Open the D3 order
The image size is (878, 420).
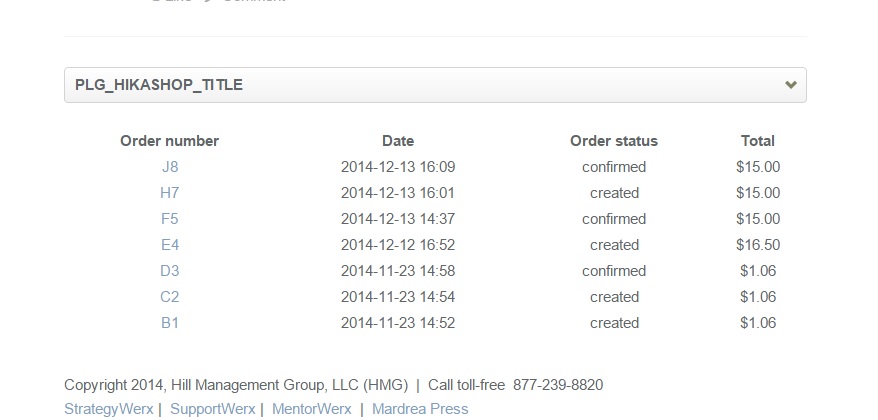(170, 271)
